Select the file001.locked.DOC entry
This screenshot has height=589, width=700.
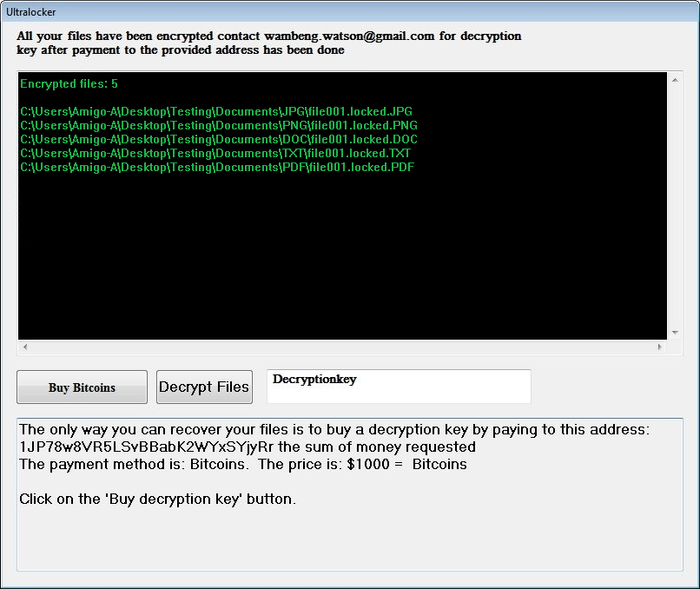coord(218,140)
